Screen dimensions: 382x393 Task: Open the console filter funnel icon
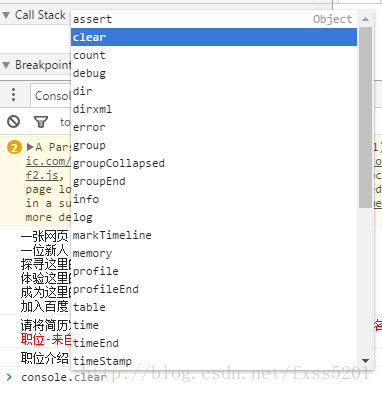pyautogui.click(x=41, y=122)
